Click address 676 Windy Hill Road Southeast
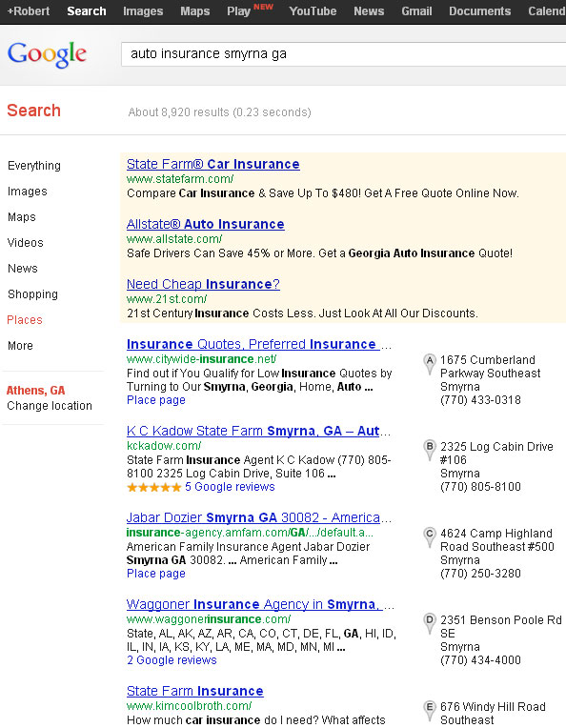Viewport: 566px width, 728px height. 493,714
